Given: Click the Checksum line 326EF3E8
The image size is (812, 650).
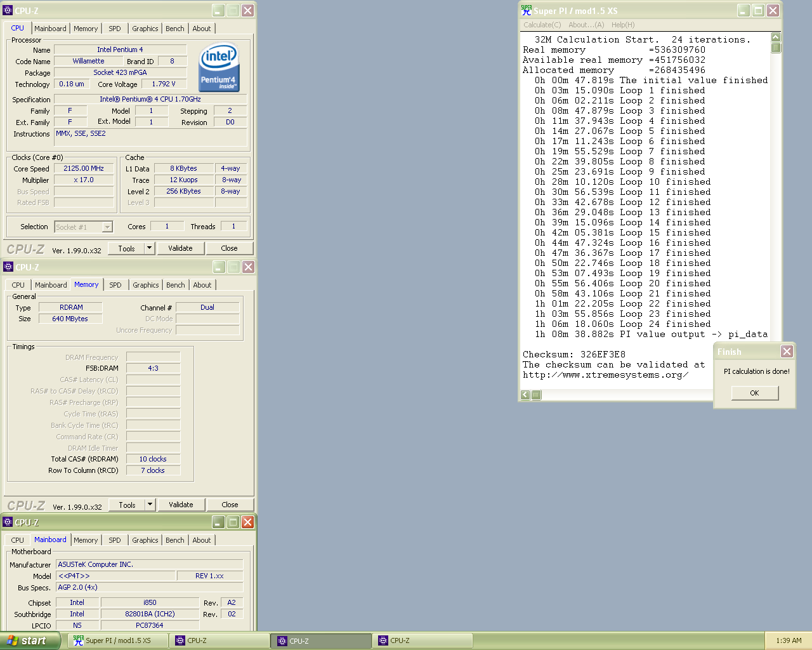Looking at the screenshot, I should 574,355.
